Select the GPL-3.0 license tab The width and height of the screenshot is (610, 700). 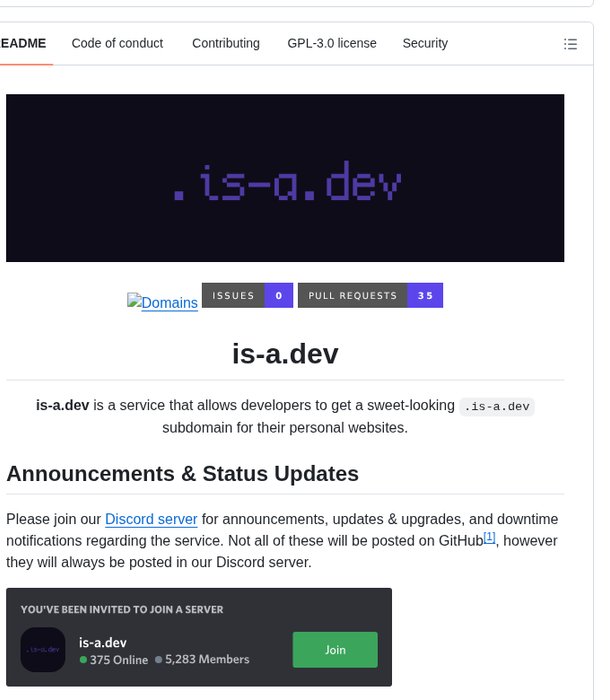point(332,43)
